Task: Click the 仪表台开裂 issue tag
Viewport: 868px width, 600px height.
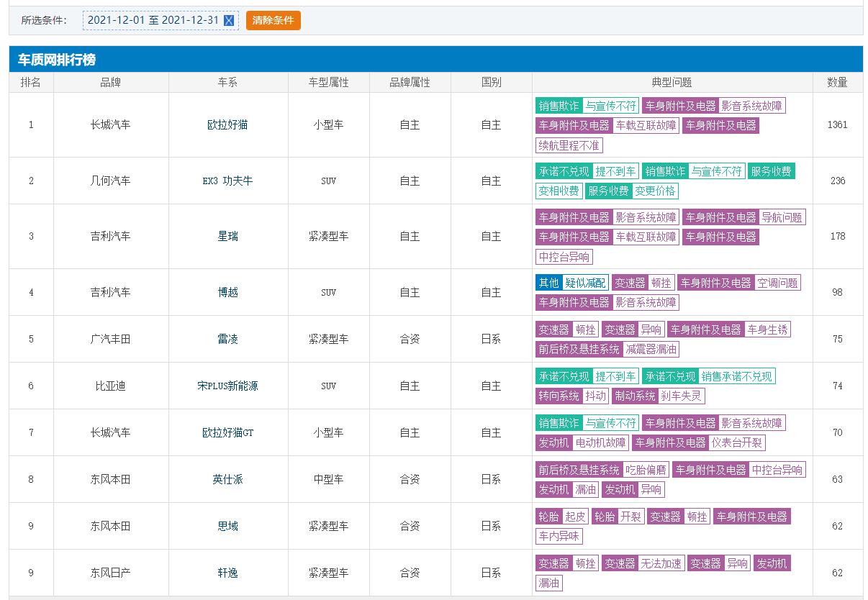Action: coord(737,443)
